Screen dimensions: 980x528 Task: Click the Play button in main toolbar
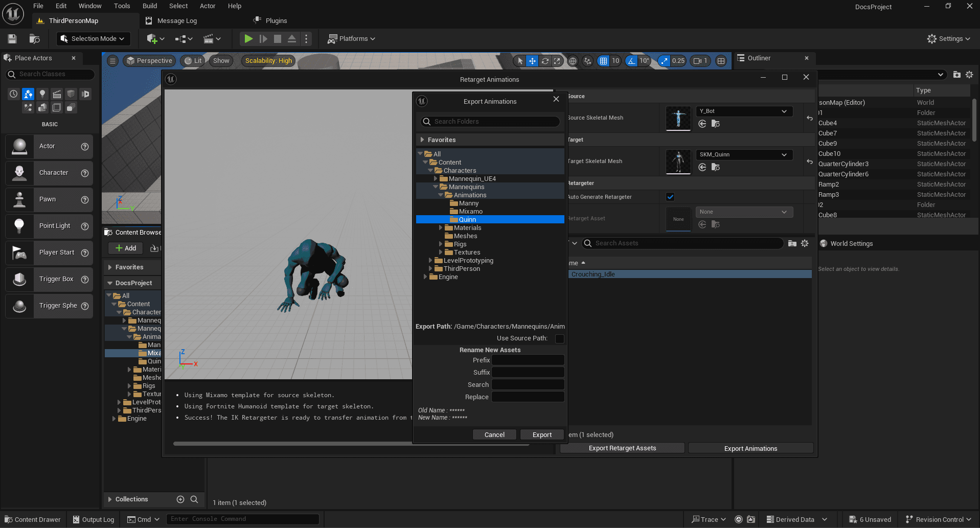pos(248,39)
